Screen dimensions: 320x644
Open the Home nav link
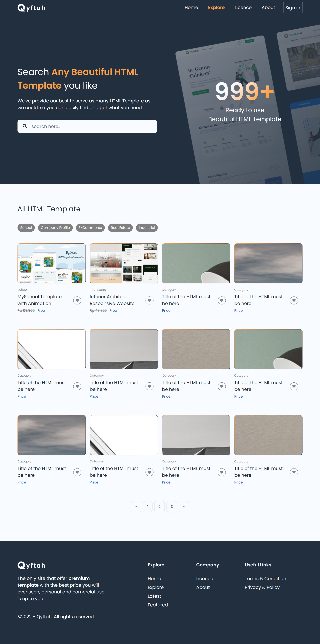pyautogui.click(x=191, y=8)
